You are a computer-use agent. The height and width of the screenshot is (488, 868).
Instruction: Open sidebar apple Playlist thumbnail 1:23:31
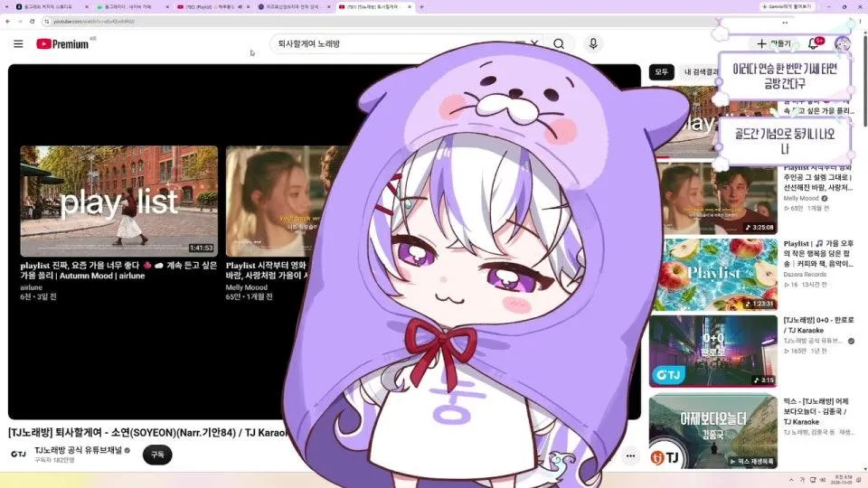coord(713,275)
